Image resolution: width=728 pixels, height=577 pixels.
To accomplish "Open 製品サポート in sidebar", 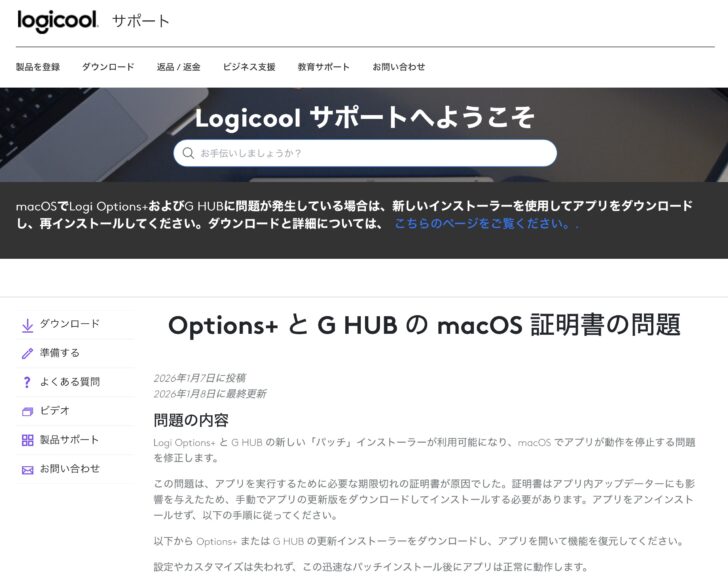I will click(x=69, y=440).
